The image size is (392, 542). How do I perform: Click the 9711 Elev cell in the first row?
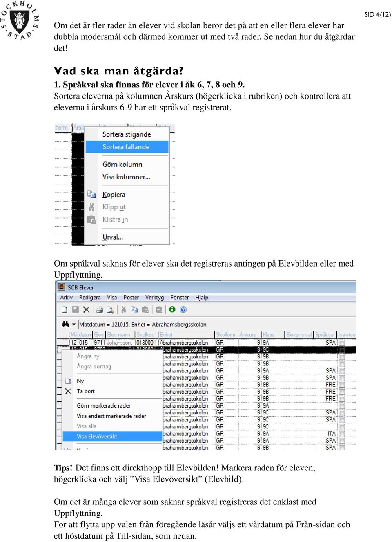pyautogui.click(x=100, y=343)
